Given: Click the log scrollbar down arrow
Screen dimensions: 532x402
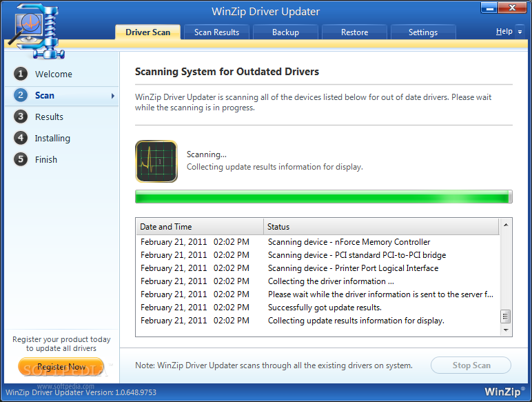Looking at the screenshot, I should pyautogui.click(x=506, y=330).
